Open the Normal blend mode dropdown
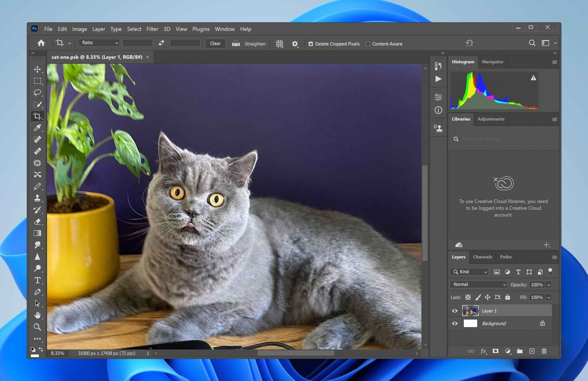 tap(479, 284)
